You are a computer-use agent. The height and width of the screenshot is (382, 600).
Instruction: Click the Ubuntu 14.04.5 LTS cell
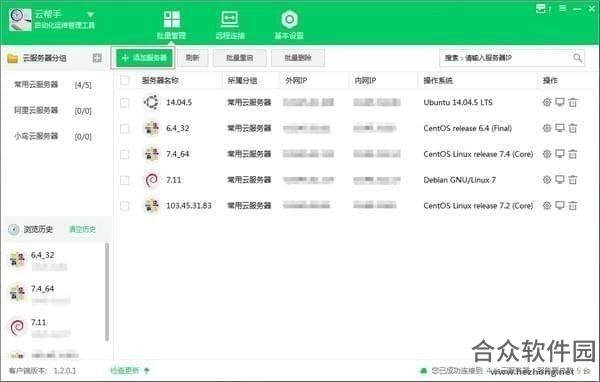[458, 103]
